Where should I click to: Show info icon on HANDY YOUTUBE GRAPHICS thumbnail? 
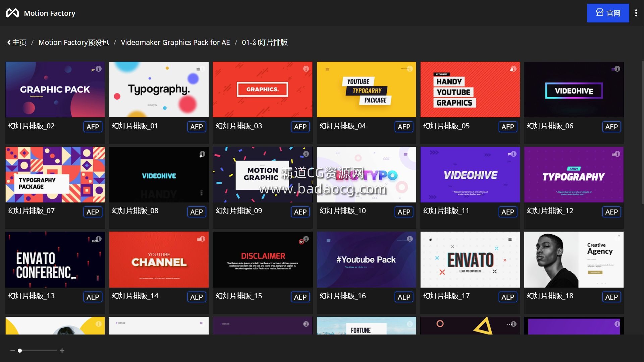(x=514, y=69)
